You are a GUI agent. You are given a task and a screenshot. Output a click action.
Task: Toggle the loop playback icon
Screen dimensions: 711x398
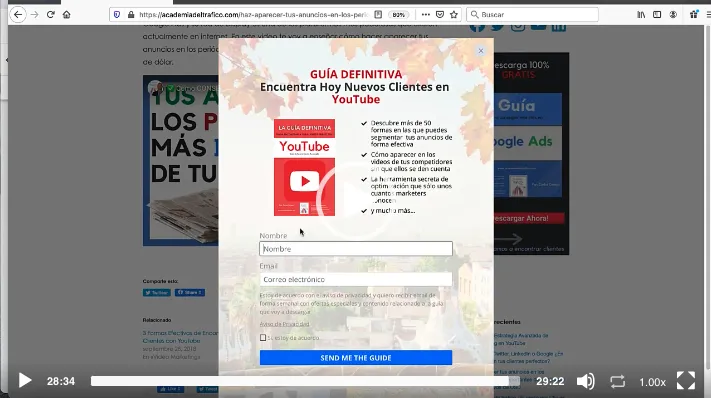click(x=617, y=381)
